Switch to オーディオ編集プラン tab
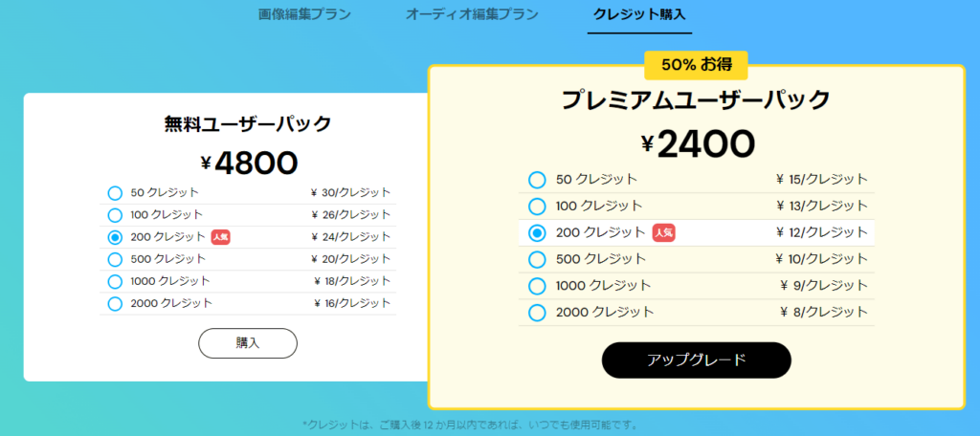Image resolution: width=980 pixels, height=436 pixels. click(472, 14)
